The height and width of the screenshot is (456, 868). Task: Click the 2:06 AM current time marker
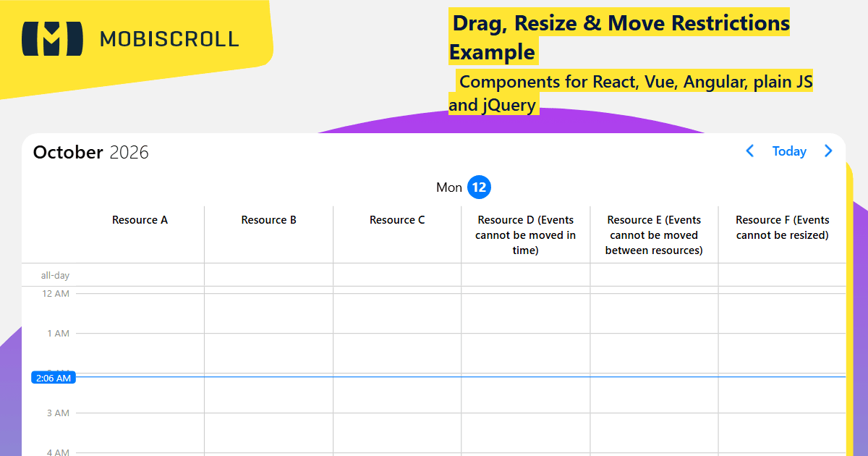(54, 378)
